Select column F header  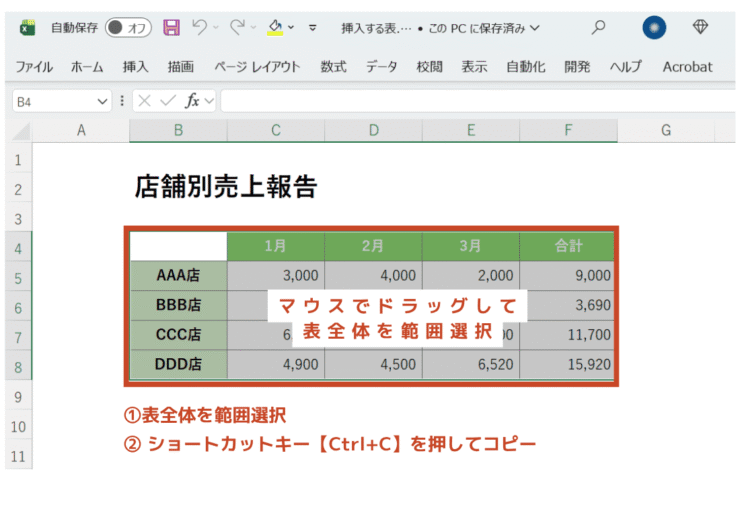[569, 130]
